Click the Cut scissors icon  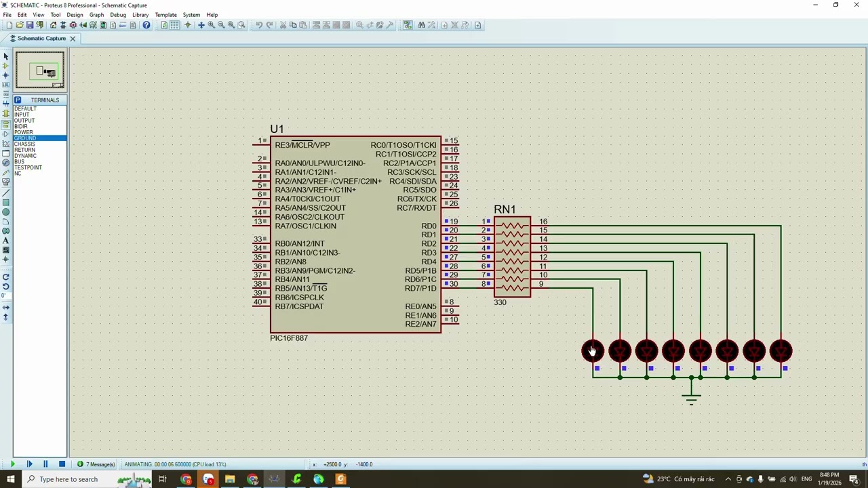[283, 25]
